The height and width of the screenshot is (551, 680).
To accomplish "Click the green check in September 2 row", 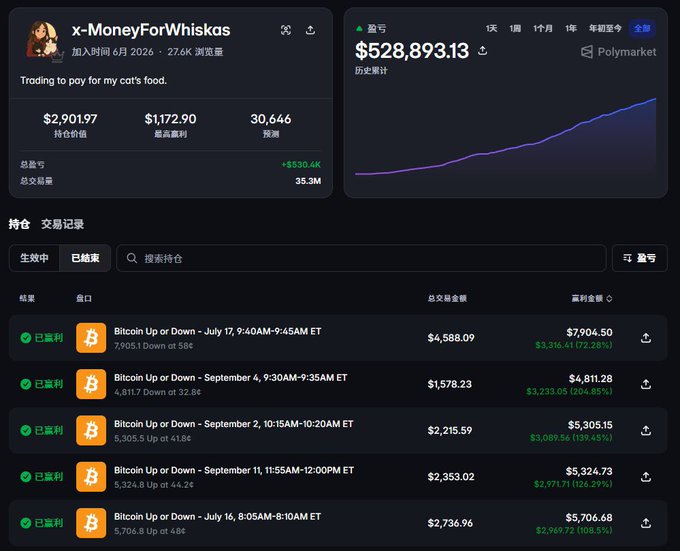I will point(26,430).
